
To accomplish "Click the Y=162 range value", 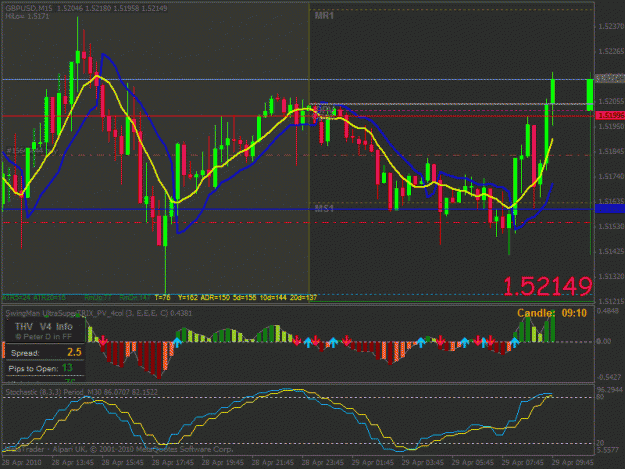I will click(187, 298).
